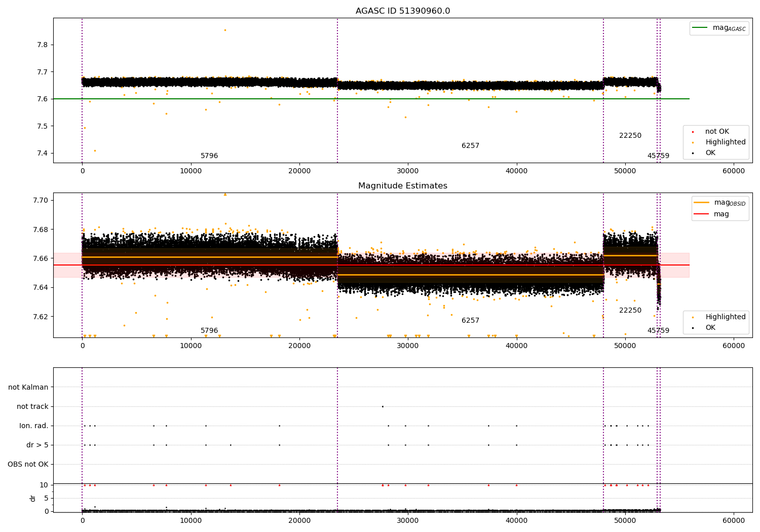Viewport: 760px width, 532px height.
Task: Click green line sample in mag AGASC legend
Action: (x=700, y=28)
